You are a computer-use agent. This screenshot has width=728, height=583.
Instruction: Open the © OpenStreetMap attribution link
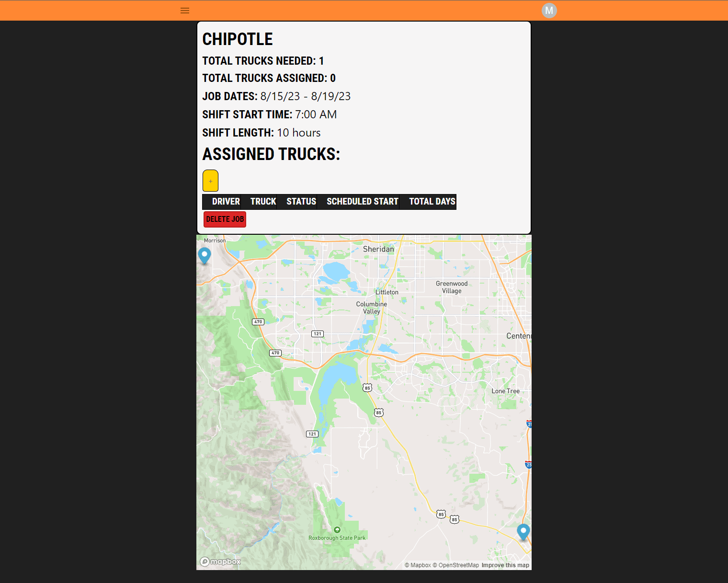coord(456,565)
